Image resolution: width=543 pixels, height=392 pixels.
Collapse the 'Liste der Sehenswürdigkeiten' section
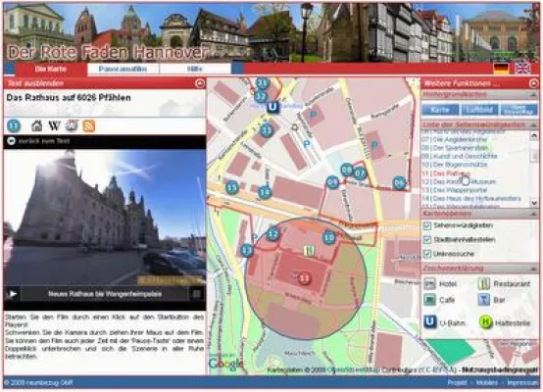pyautogui.click(x=533, y=124)
